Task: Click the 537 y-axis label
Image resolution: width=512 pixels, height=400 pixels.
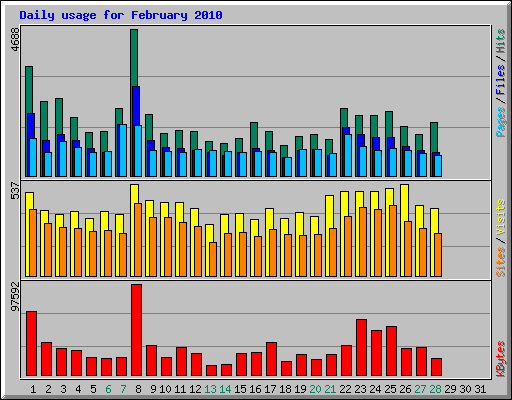Action: 15,191
